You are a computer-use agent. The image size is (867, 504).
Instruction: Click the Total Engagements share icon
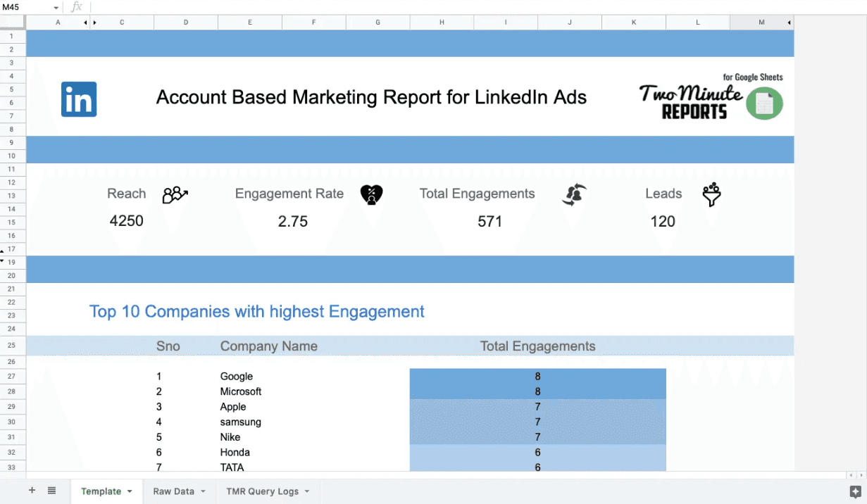pyautogui.click(x=574, y=194)
